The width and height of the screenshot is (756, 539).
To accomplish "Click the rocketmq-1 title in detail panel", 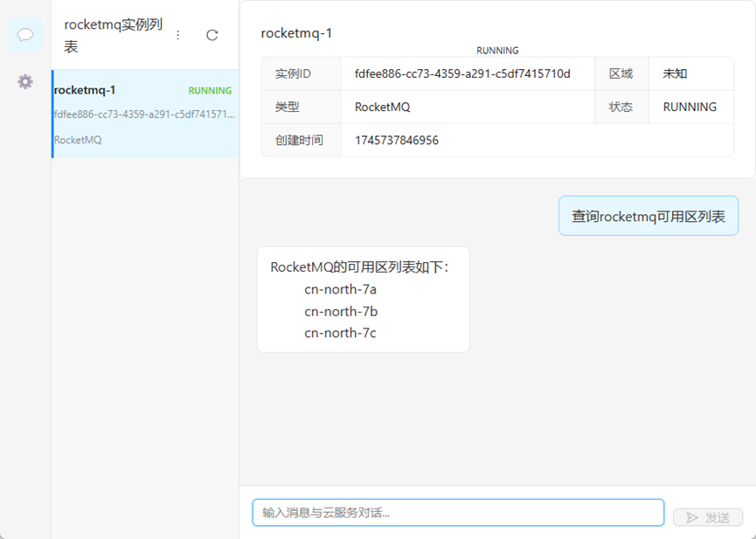I will click(296, 33).
